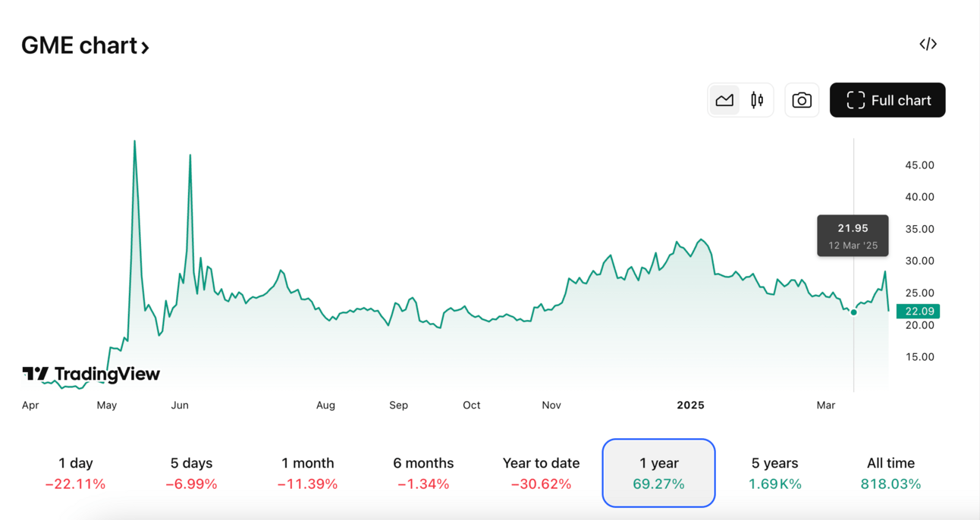Click the 45.00 price axis label
The height and width of the screenshot is (520, 980).
pos(919,165)
